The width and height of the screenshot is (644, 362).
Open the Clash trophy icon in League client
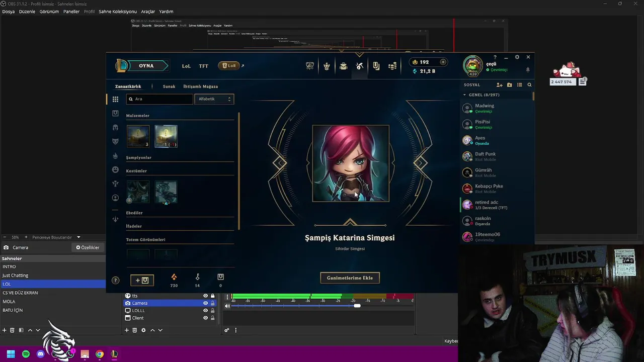(310, 66)
